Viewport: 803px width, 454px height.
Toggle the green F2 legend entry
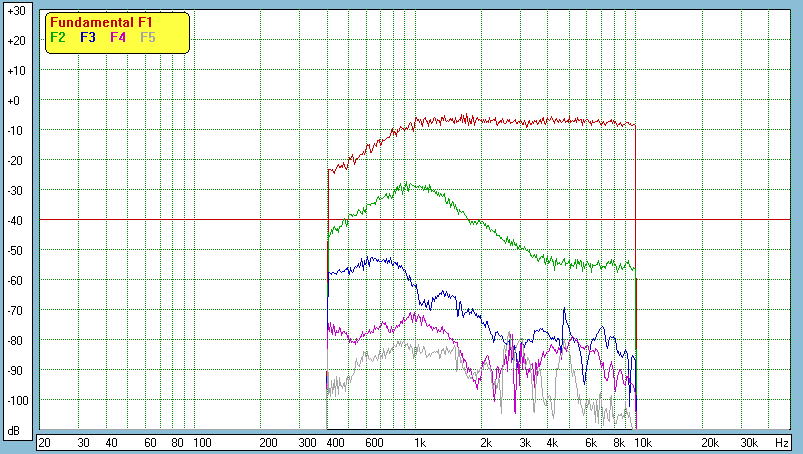(58, 37)
